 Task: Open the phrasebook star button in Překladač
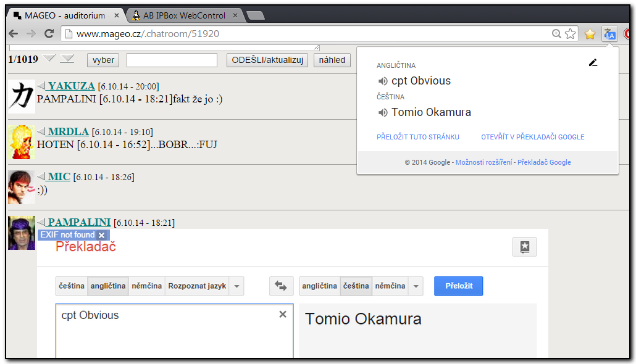pyautogui.click(x=524, y=247)
